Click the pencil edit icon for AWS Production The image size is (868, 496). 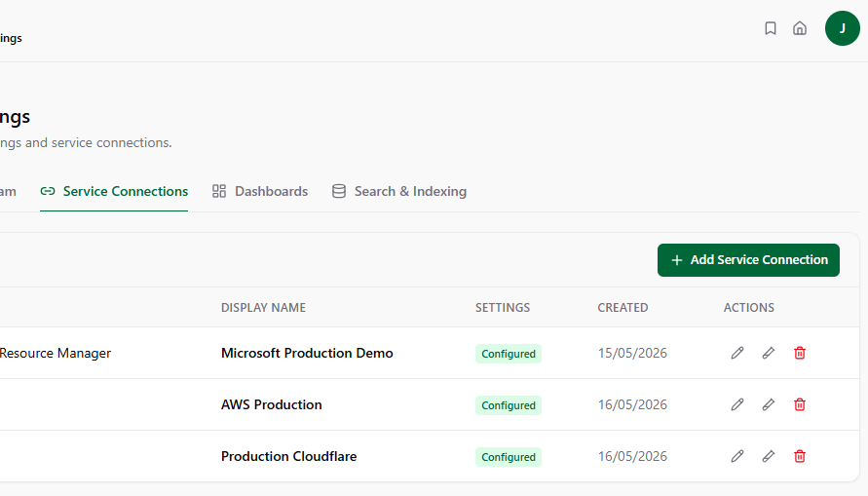click(x=736, y=404)
